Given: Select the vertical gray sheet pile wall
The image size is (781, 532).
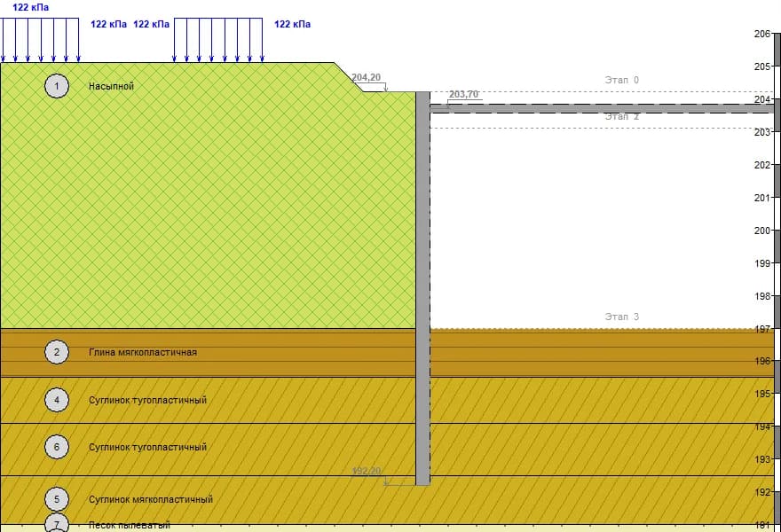Looking at the screenshot, I should point(422,288).
